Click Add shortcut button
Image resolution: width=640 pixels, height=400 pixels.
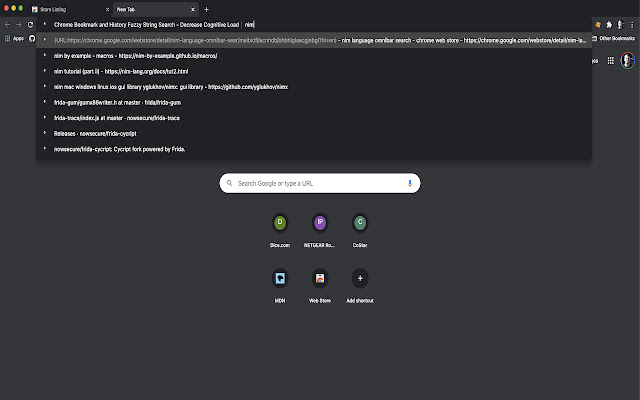(x=360, y=285)
